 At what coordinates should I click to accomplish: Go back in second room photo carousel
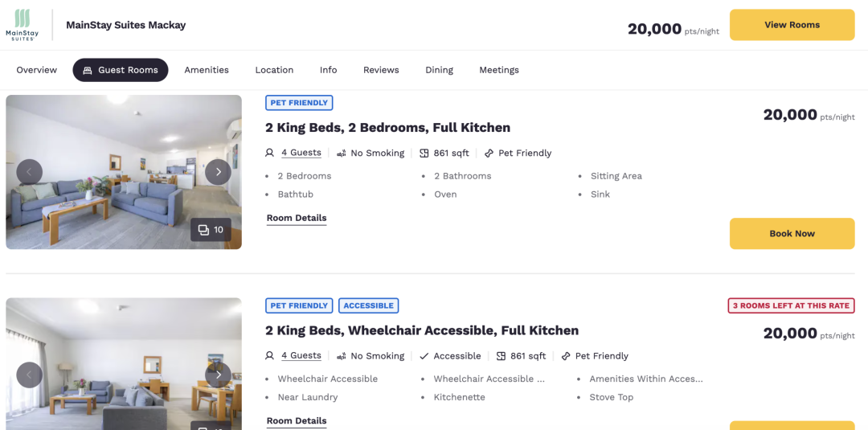30,375
